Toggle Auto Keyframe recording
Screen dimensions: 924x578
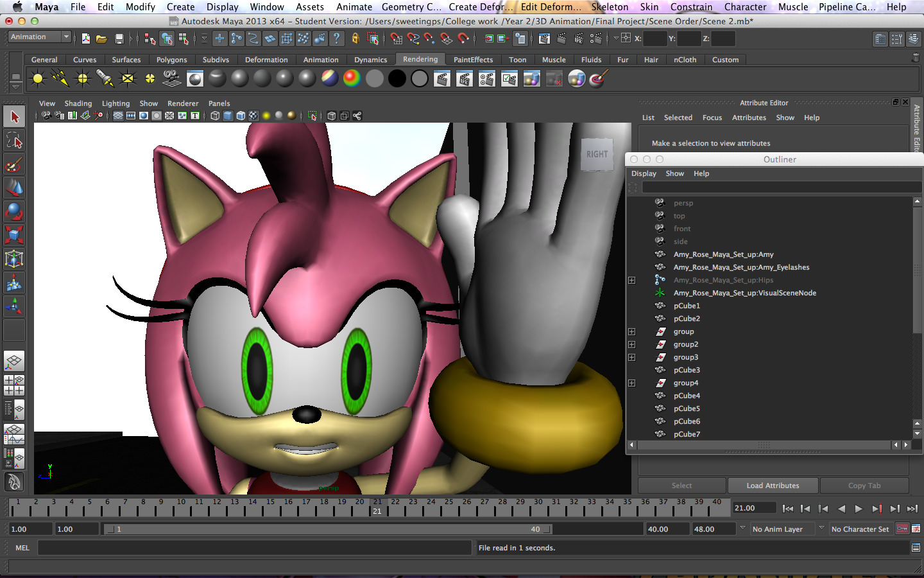(x=902, y=529)
